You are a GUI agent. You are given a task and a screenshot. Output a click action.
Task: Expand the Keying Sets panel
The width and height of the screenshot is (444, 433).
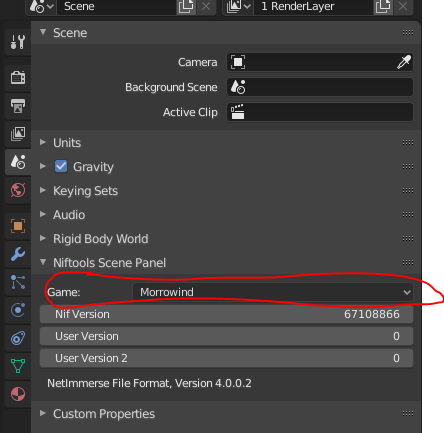point(43,190)
